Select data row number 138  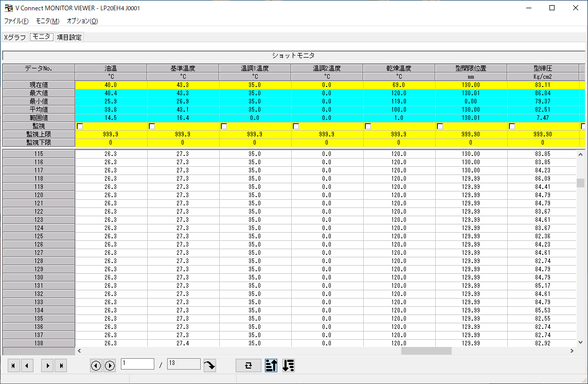pos(39,343)
